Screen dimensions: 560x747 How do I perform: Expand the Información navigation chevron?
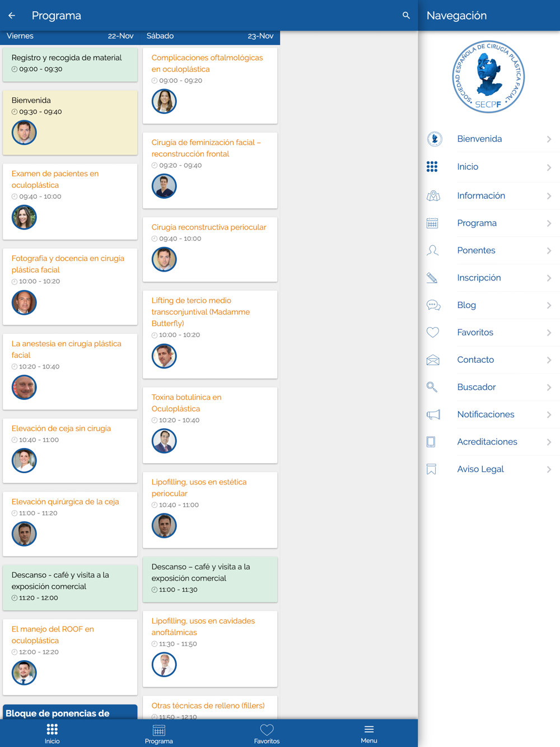coord(549,196)
